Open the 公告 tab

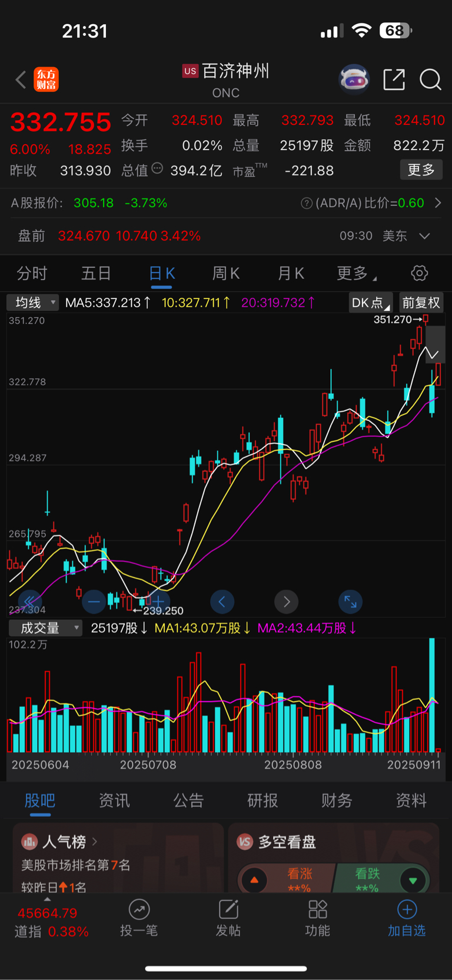pyautogui.click(x=188, y=800)
